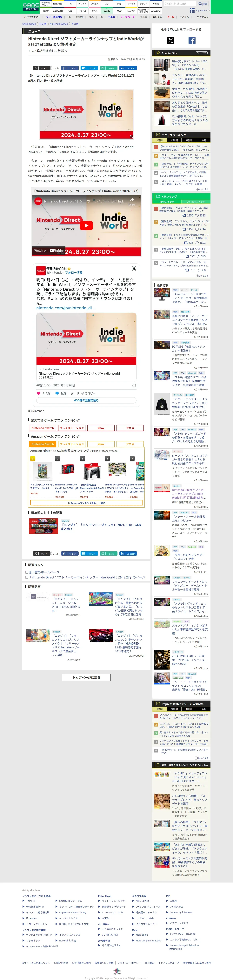Open 全カテゴリ menu item
This screenshot has width=233, height=980.
click(x=203, y=17)
